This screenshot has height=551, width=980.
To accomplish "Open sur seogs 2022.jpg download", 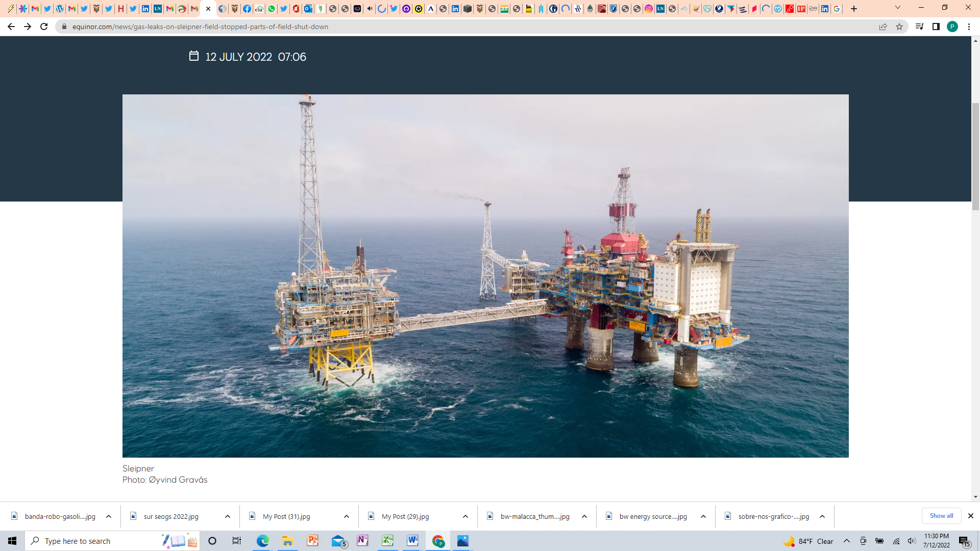I will 171,516.
